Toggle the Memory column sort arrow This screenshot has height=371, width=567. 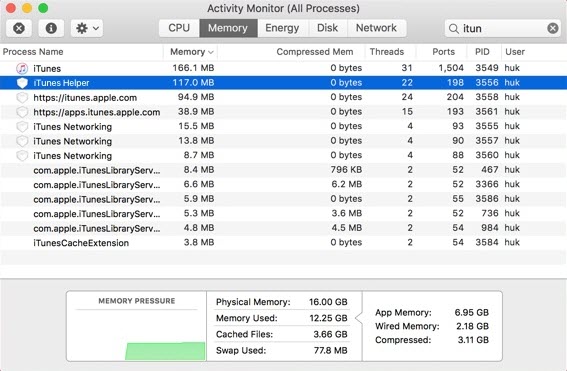click(211, 52)
